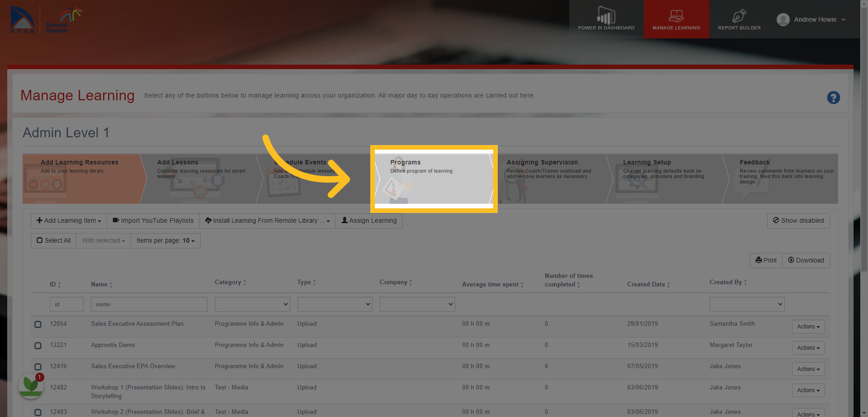This screenshot has height=417, width=868.
Task: Open the Category filter dropdown
Action: (x=252, y=304)
